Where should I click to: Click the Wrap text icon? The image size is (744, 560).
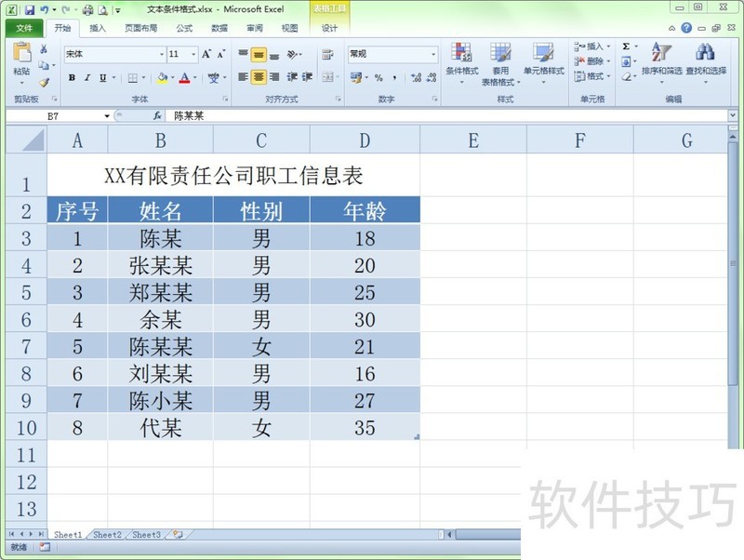point(327,54)
